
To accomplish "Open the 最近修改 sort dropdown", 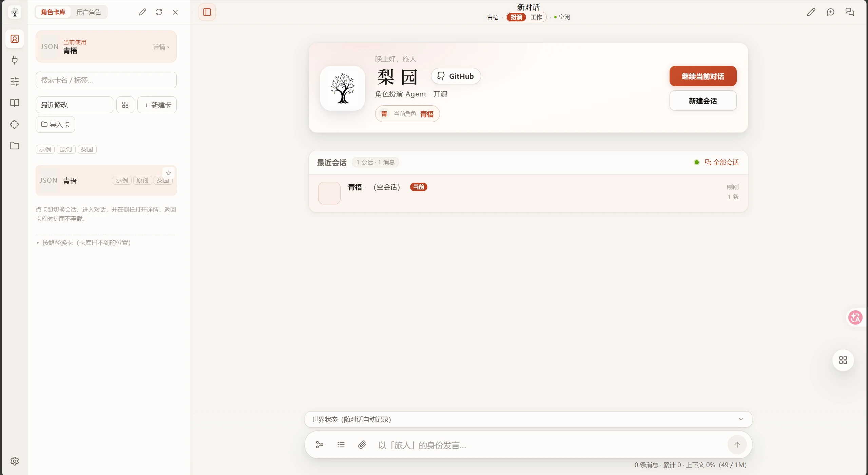I will [x=74, y=105].
